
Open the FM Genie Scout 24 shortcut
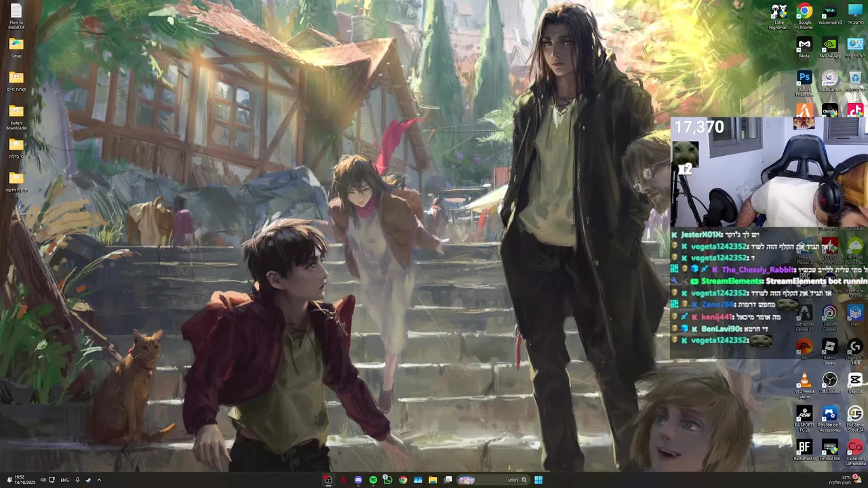click(855, 419)
